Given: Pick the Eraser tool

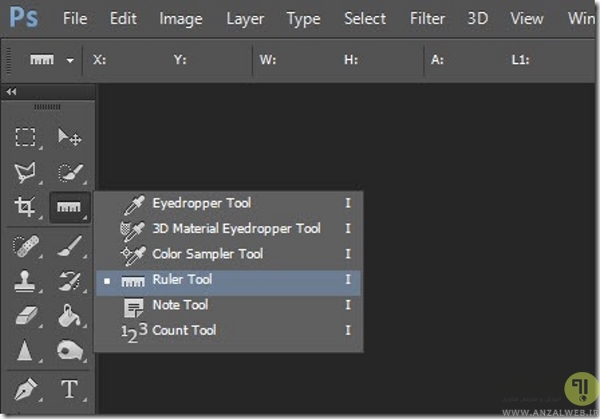Looking at the screenshot, I should tap(25, 315).
